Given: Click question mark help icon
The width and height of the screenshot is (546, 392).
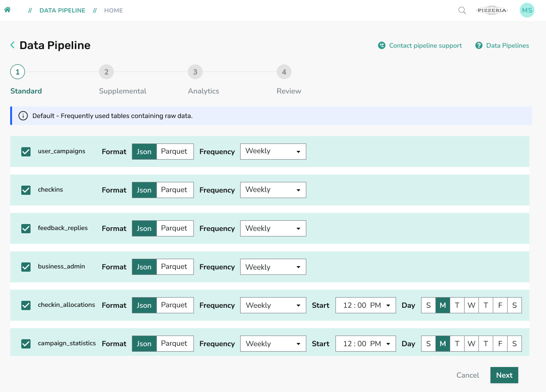Looking at the screenshot, I should 479,46.
